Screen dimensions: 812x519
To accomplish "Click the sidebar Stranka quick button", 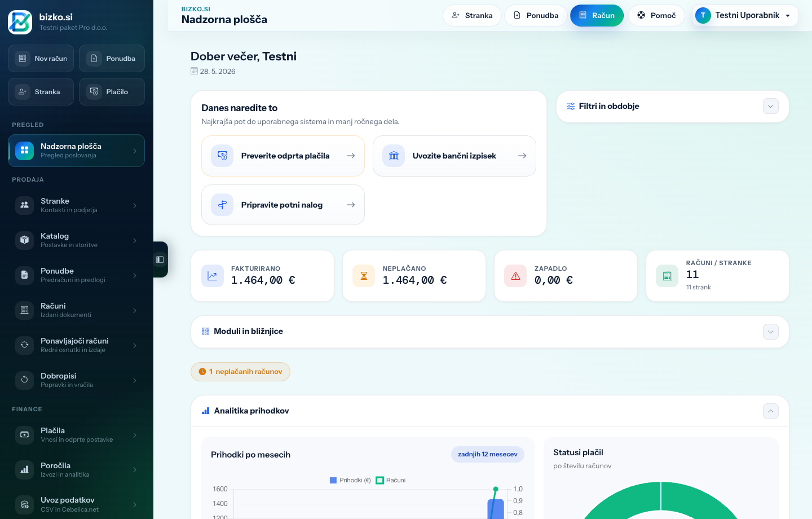I will 41,91.
